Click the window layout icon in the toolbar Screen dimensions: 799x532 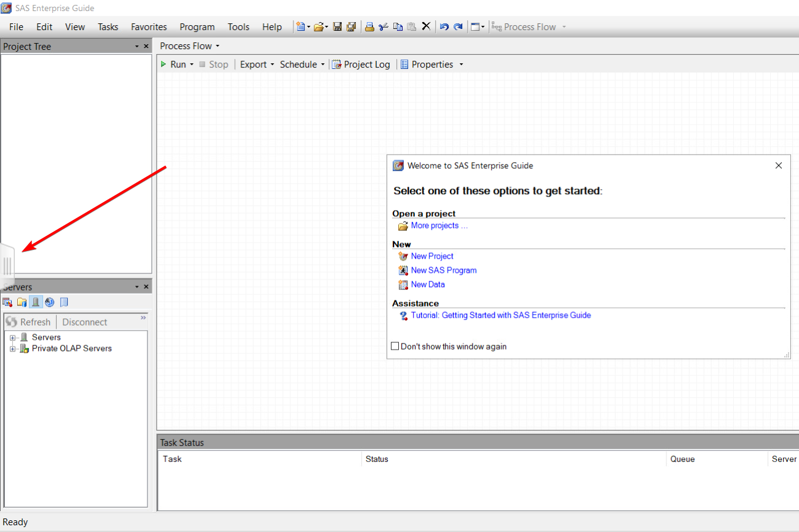click(474, 27)
